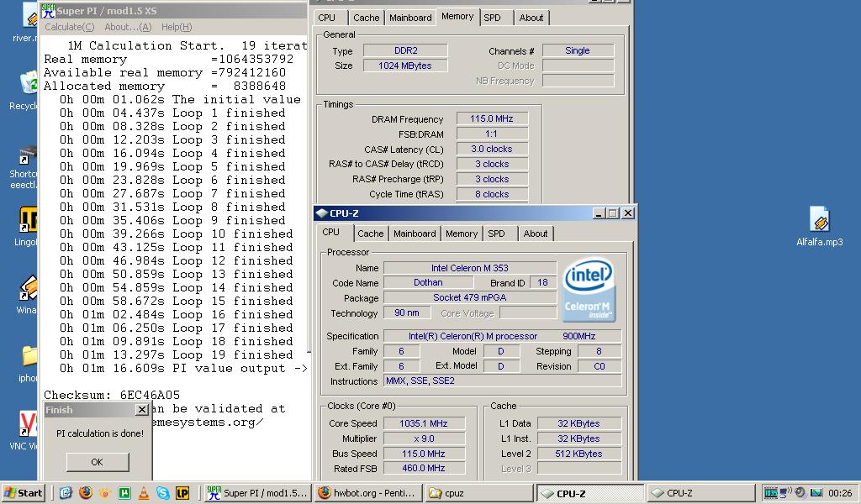The image size is (861, 504).
Task: Select the VNC Viewer desktop icon
Action: click(24, 431)
